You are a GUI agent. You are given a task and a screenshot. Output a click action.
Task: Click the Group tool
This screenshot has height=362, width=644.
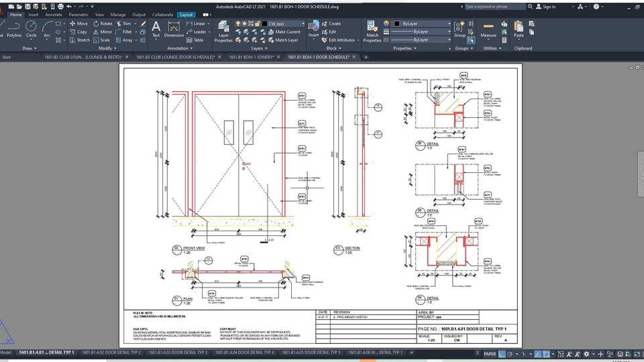pyautogui.click(x=460, y=29)
